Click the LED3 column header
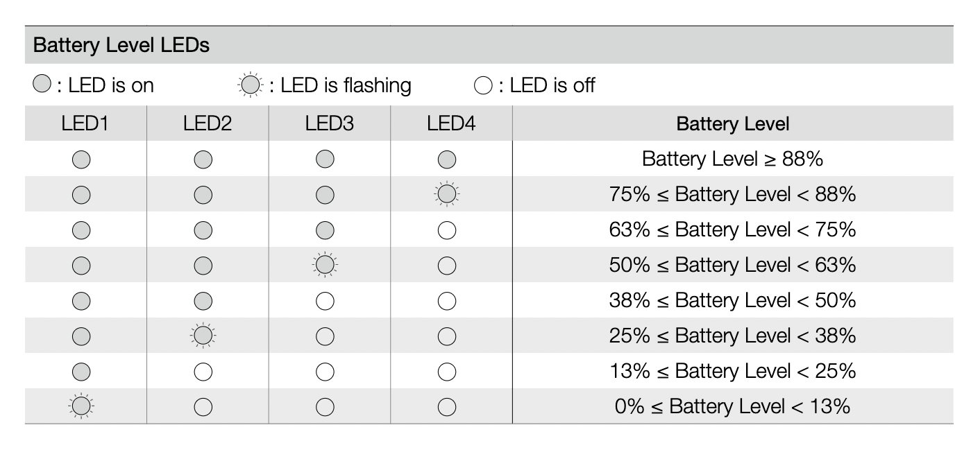980x459 pixels. [x=329, y=124]
